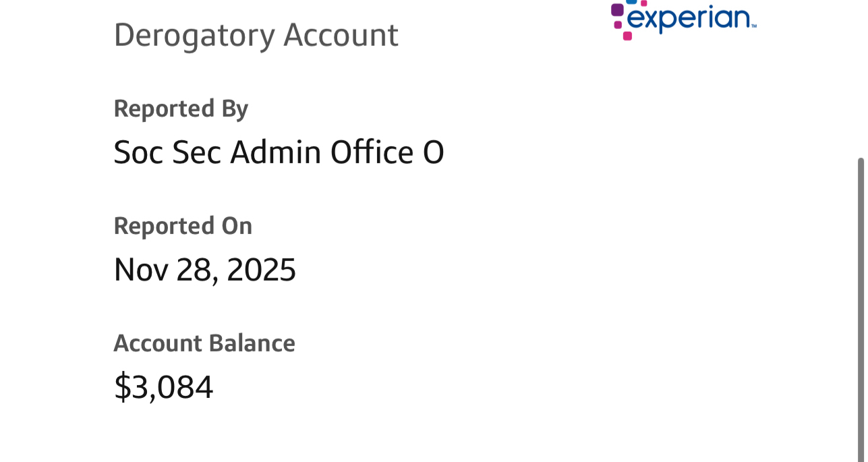This screenshot has width=868, height=462.
Task: Select the Nov 28, 2025 report date
Action: (205, 270)
